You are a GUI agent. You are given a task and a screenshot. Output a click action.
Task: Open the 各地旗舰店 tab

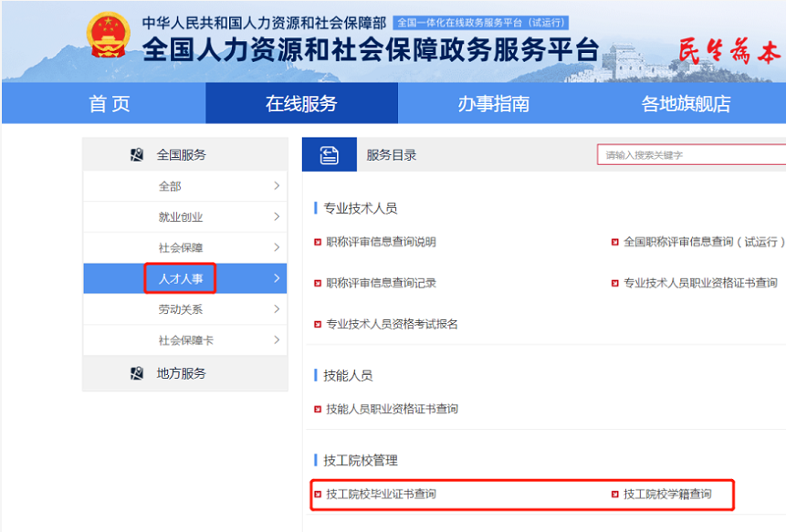tap(686, 104)
